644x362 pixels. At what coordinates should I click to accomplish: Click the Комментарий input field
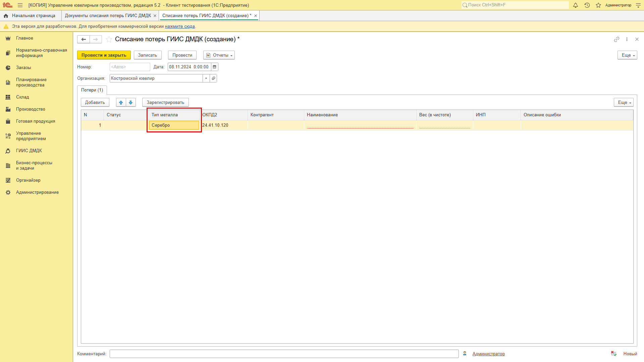pos(284,354)
